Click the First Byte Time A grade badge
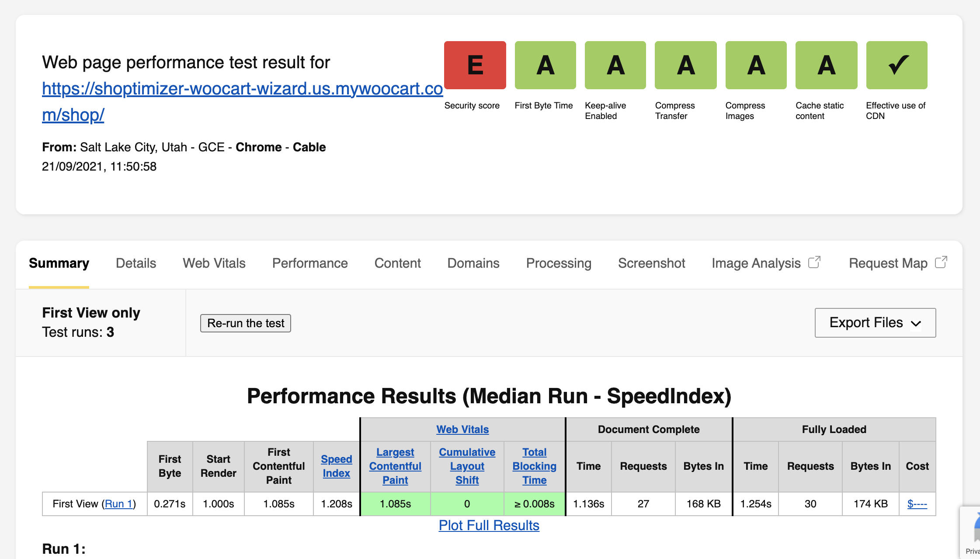980x559 pixels. pos(546,65)
